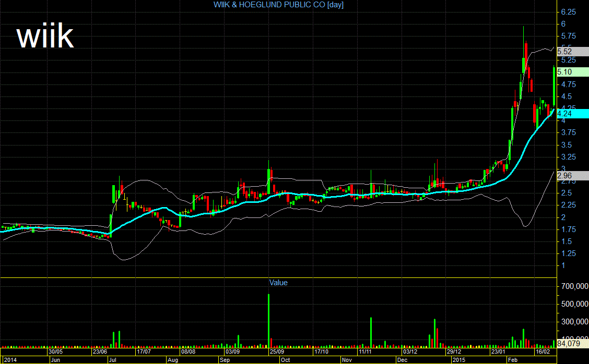Select the Sep month label
The width and height of the screenshot is (589, 364).
coord(225,360)
